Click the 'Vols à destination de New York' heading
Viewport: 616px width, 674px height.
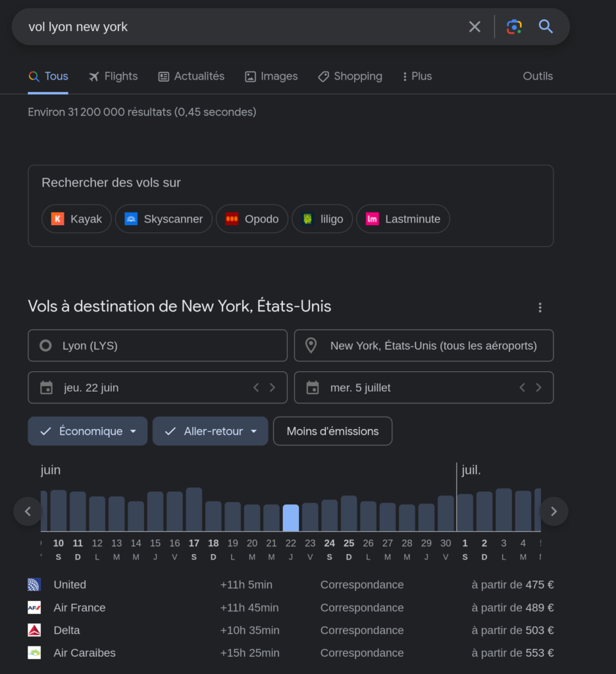point(180,307)
